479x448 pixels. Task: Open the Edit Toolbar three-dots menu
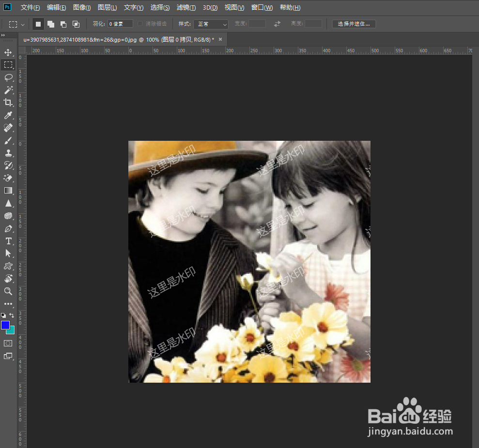pyautogui.click(x=8, y=304)
